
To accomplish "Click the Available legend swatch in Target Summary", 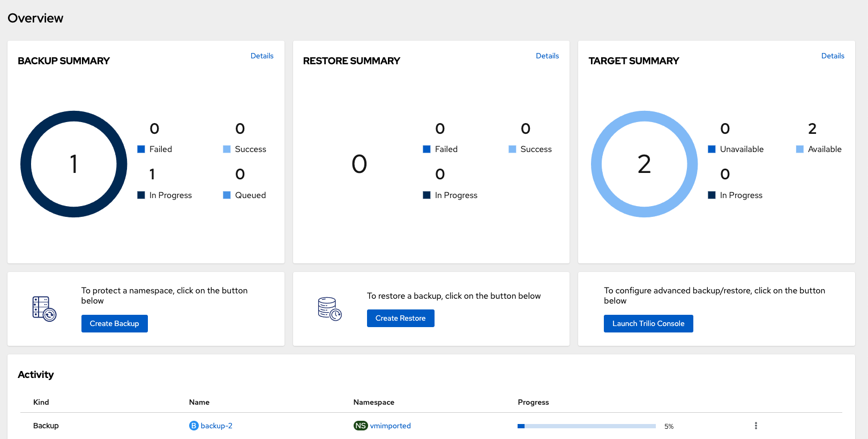I will pyautogui.click(x=799, y=149).
